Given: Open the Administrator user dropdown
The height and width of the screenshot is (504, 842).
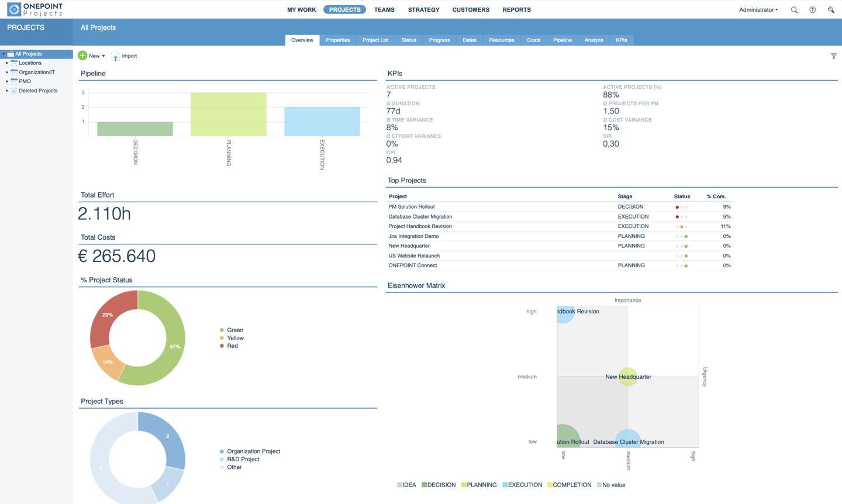Looking at the screenshot, I should [758, 10].
